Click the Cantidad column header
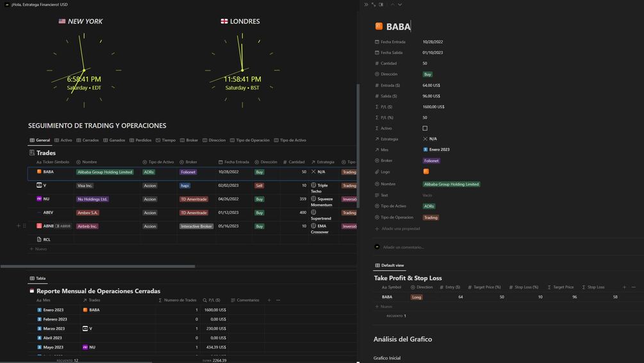 (294, 162)
